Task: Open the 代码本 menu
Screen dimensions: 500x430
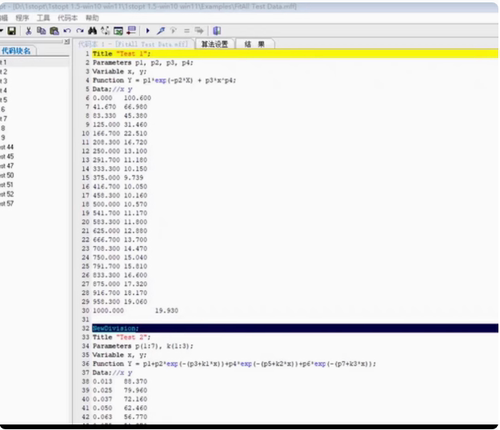Action: pyautogui.click(x=67, y=18)
